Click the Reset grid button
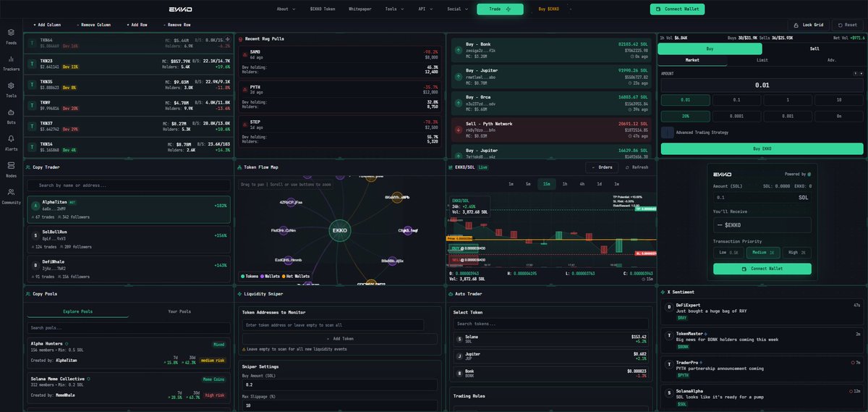This screenshot has width=868, height=412. point(848,25)
